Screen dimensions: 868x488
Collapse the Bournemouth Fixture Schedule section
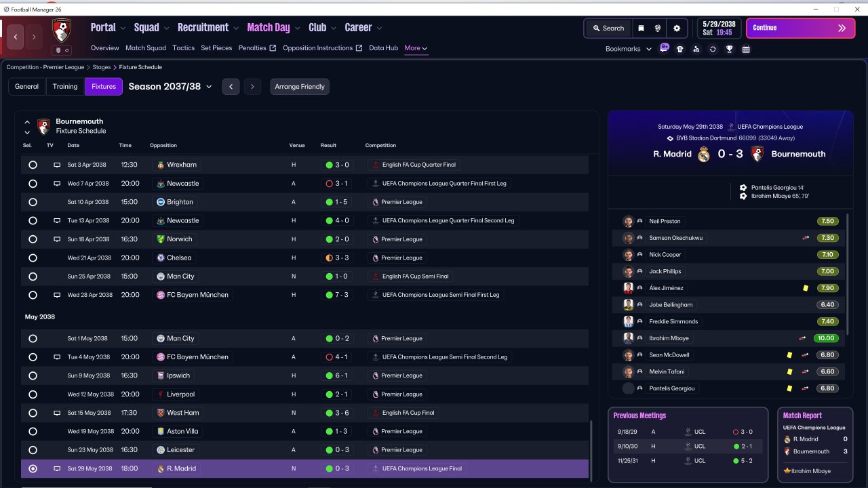(27, 123)
